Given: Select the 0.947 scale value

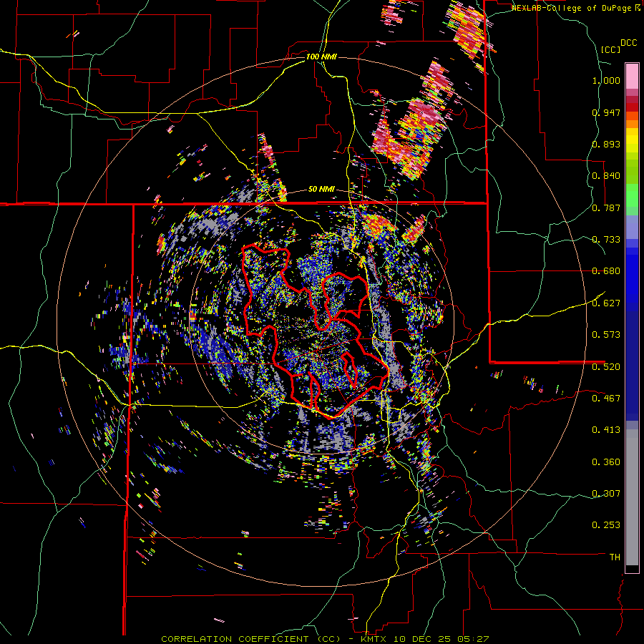Looking at the screenshot, I should pos(606,112).
